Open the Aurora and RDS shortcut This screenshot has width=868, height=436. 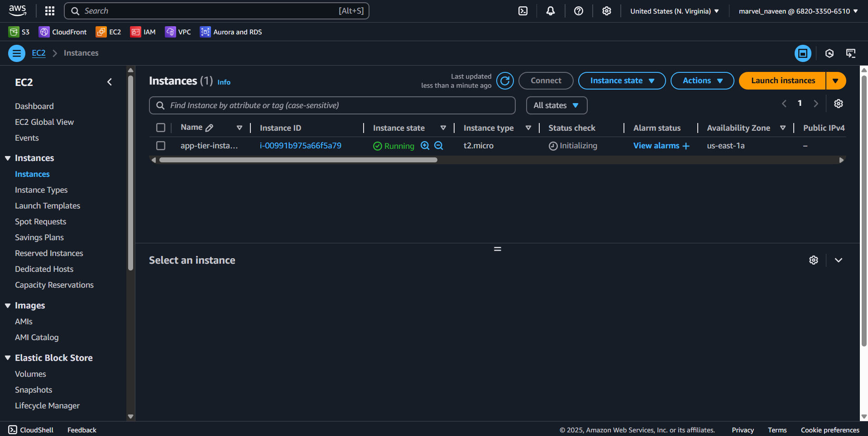231,32
